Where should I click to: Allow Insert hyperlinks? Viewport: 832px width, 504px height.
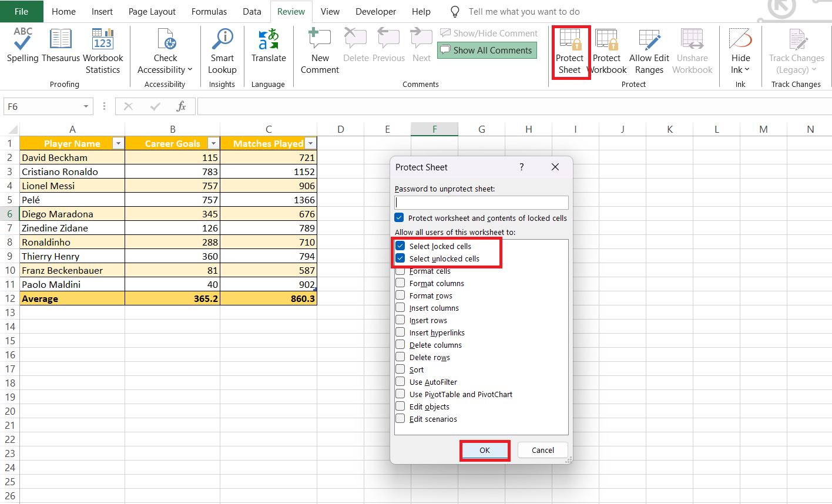pyautogui.click(x=400, y=332)
